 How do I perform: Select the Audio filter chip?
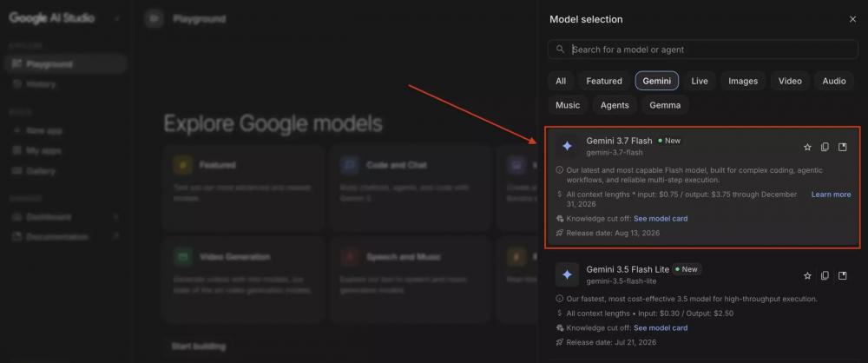coord(833,81)
